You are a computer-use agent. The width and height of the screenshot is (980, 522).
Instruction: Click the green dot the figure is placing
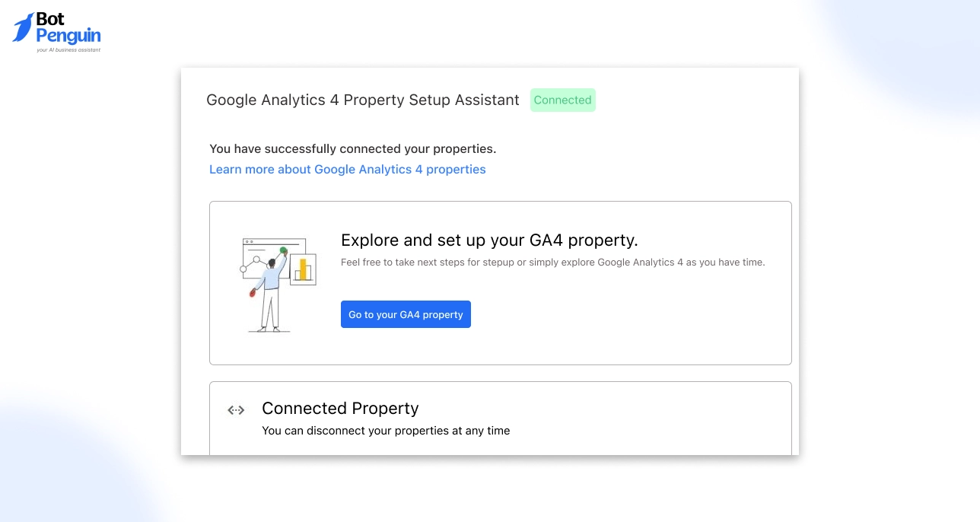(x=283, y=250)
